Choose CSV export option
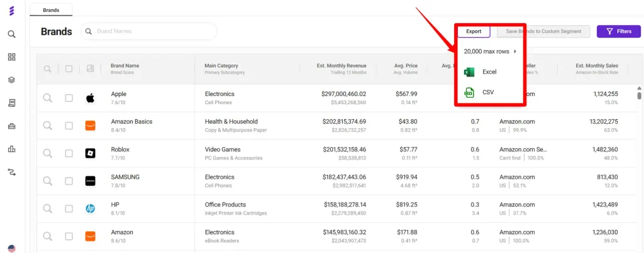This screenshot has width=644, height=253. tap(488, 93)
